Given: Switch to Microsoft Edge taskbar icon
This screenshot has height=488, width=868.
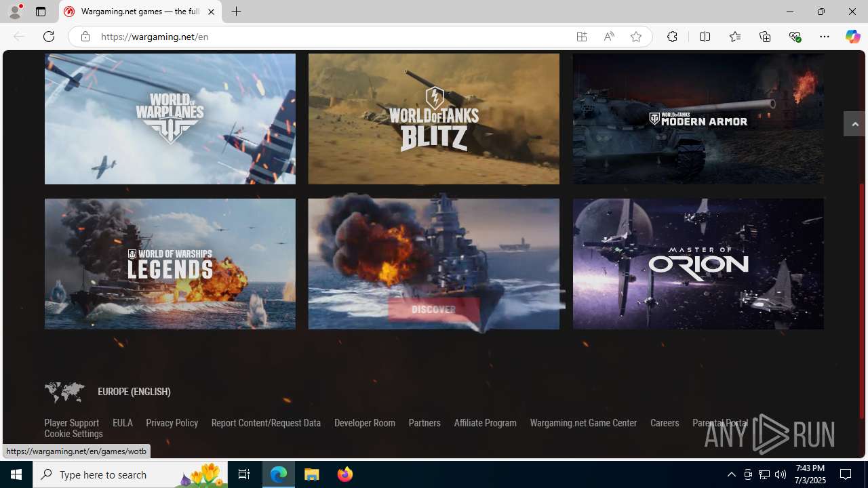Looking at the screenshot, I should (279, 474).
